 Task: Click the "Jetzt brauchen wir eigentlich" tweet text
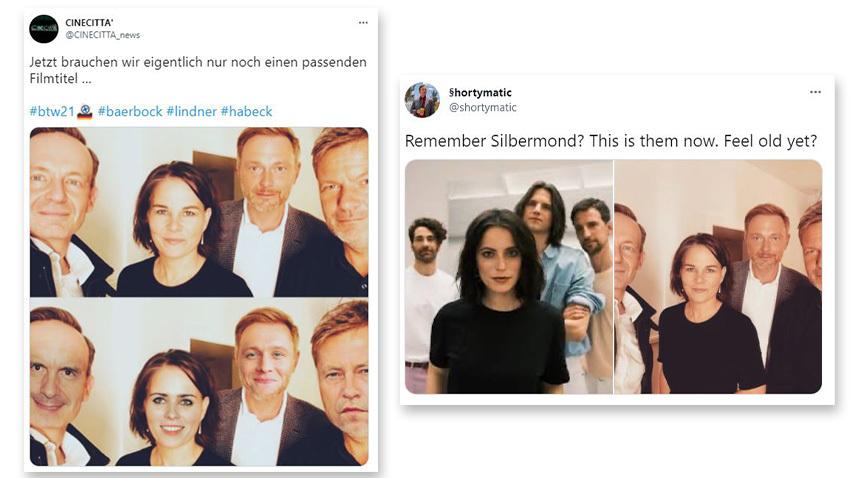tap(197, 62)
